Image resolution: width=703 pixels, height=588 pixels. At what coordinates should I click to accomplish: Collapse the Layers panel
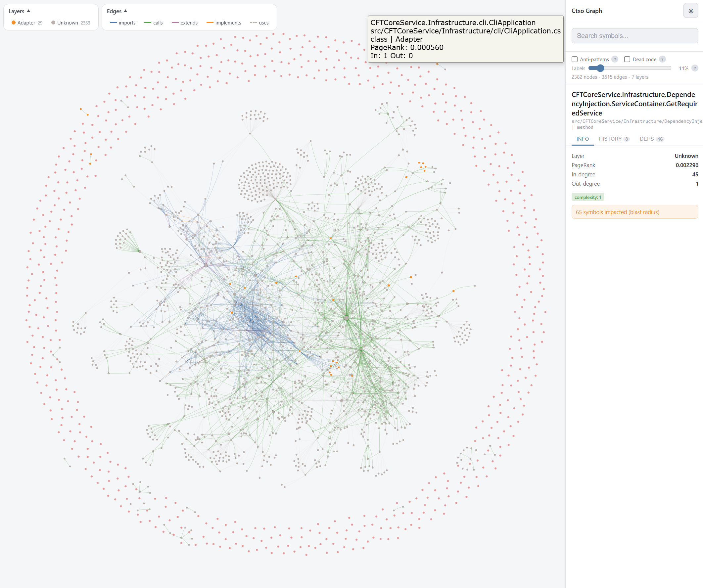coord(28,11)
